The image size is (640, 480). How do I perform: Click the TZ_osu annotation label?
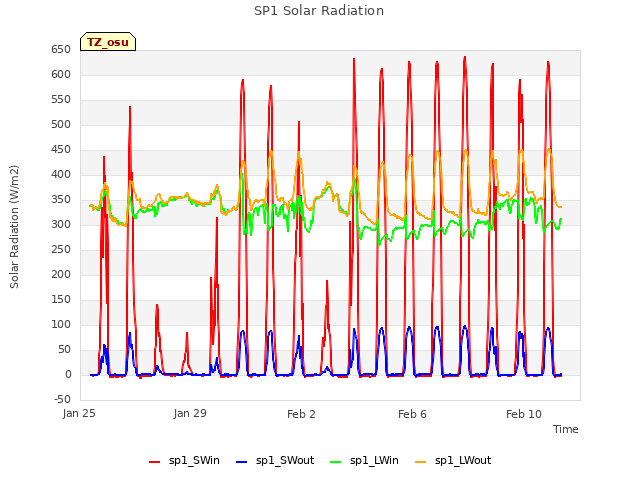point(108,42)
